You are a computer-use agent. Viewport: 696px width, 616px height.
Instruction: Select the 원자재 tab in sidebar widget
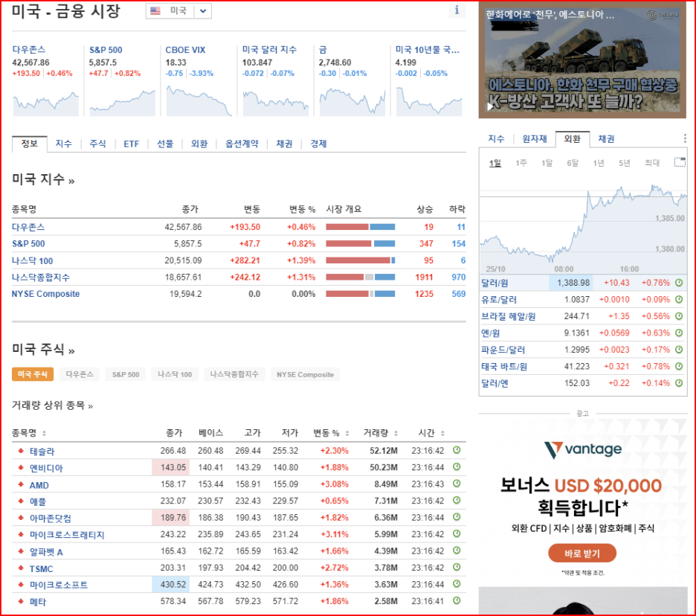(x=535, y=139)
